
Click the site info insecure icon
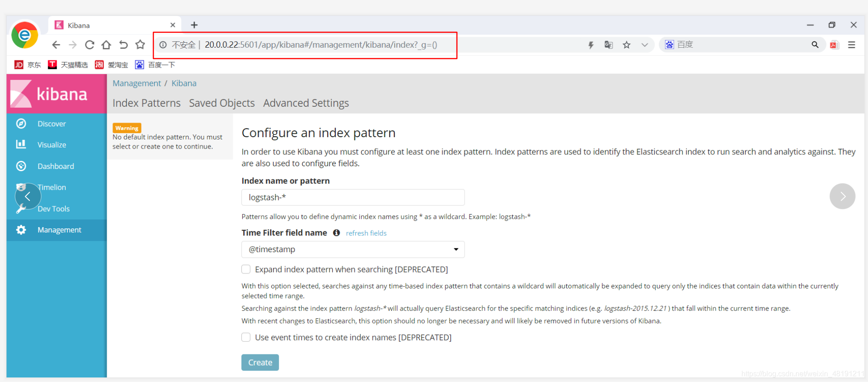pos(163,45)
